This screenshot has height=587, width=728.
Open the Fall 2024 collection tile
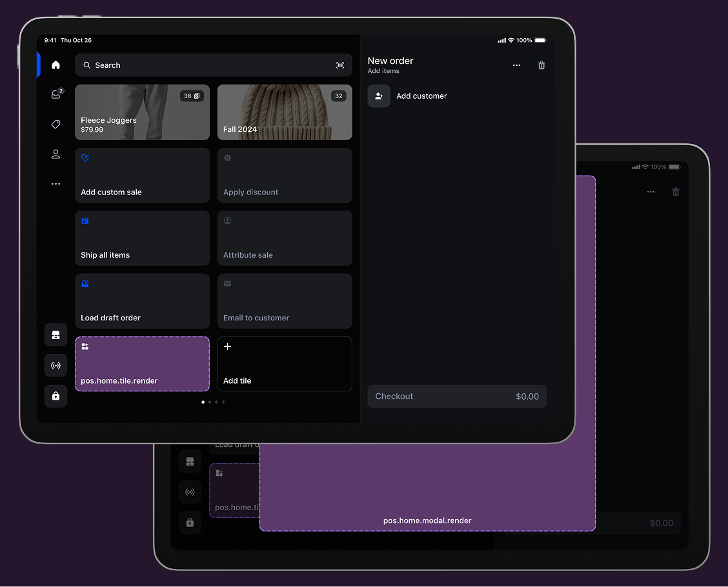285,112
